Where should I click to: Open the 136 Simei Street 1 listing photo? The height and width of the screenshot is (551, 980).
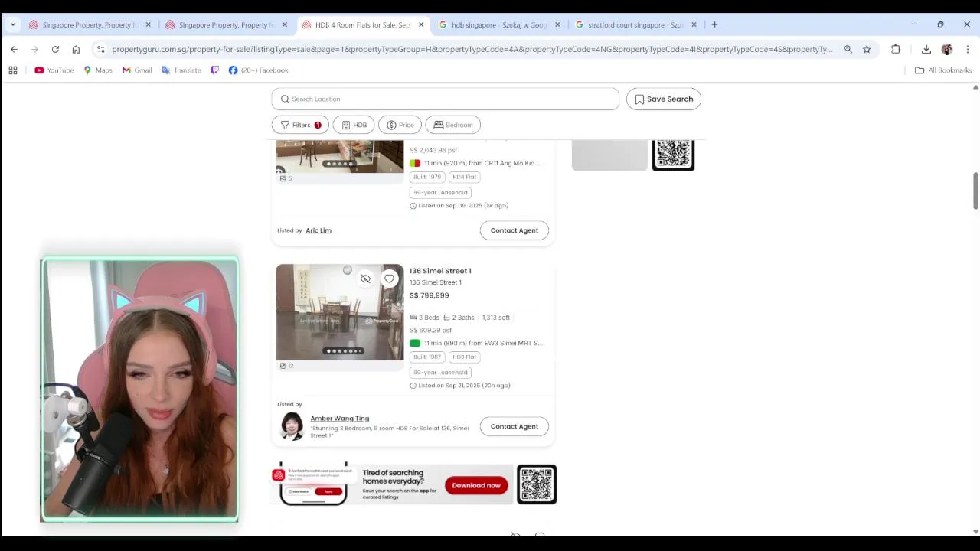[x=339, y=312]
